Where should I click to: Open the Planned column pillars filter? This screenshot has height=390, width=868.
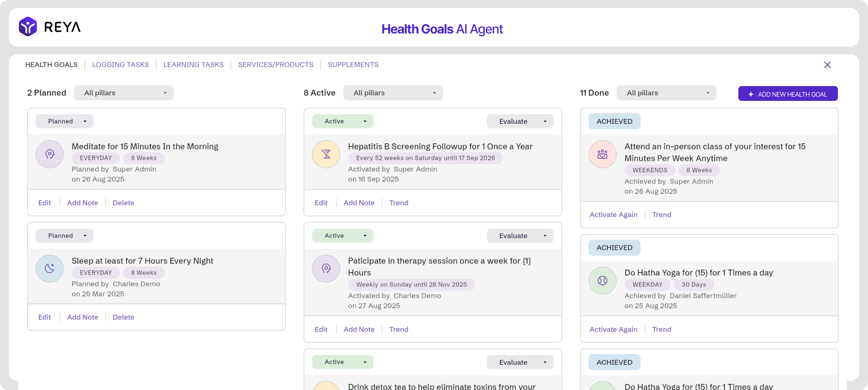pyautogui.click(x=124, y=93)
